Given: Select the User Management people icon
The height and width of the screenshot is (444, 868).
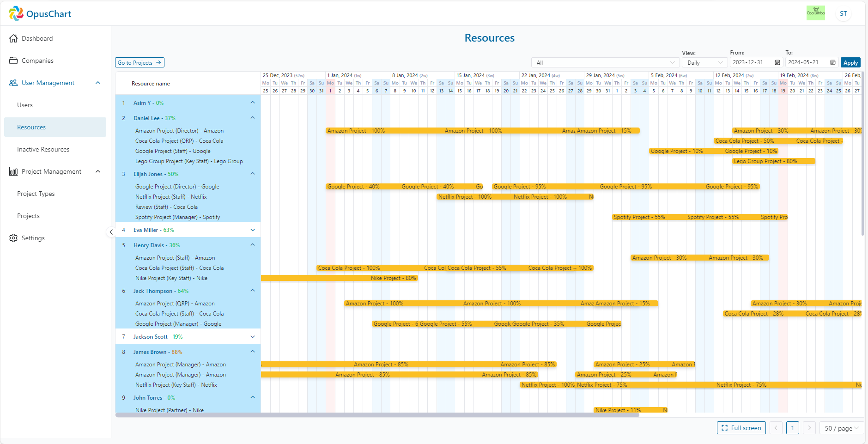Looking at the screenshot, I should pos(12,83).
